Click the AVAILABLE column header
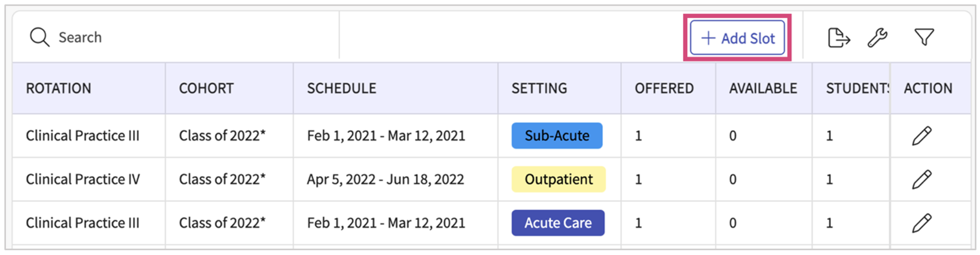Screen dimensions: 980x255 pyautogui.click(x=763, y=88)
